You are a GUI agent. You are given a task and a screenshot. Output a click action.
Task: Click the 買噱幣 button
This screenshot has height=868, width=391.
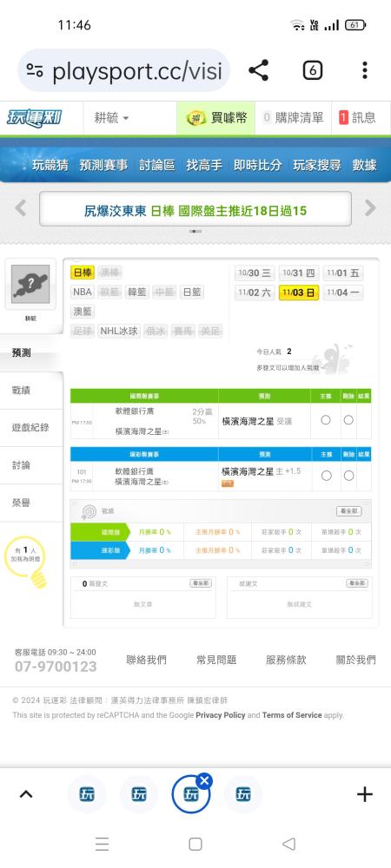pyautogui.click(x=216, y=118)
